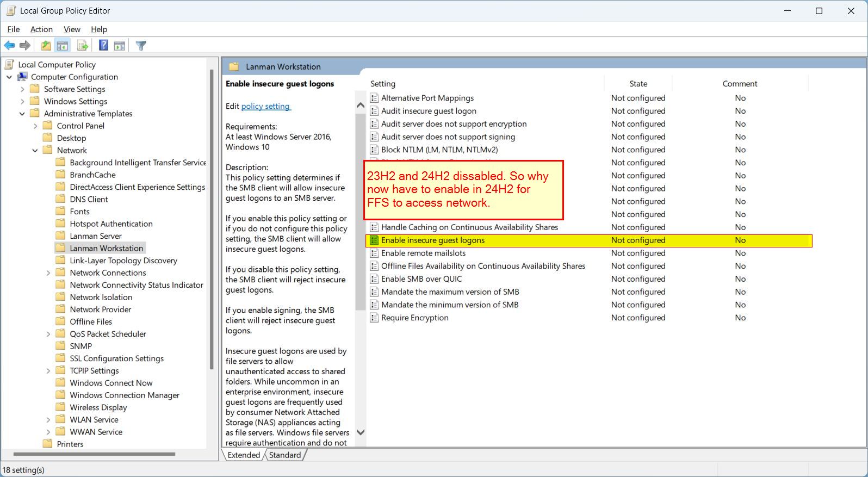This screenshot has width=868, height=477.
Task: Toggle the Show/Hide Console Tree icon
Action: (x=63, y=46)
